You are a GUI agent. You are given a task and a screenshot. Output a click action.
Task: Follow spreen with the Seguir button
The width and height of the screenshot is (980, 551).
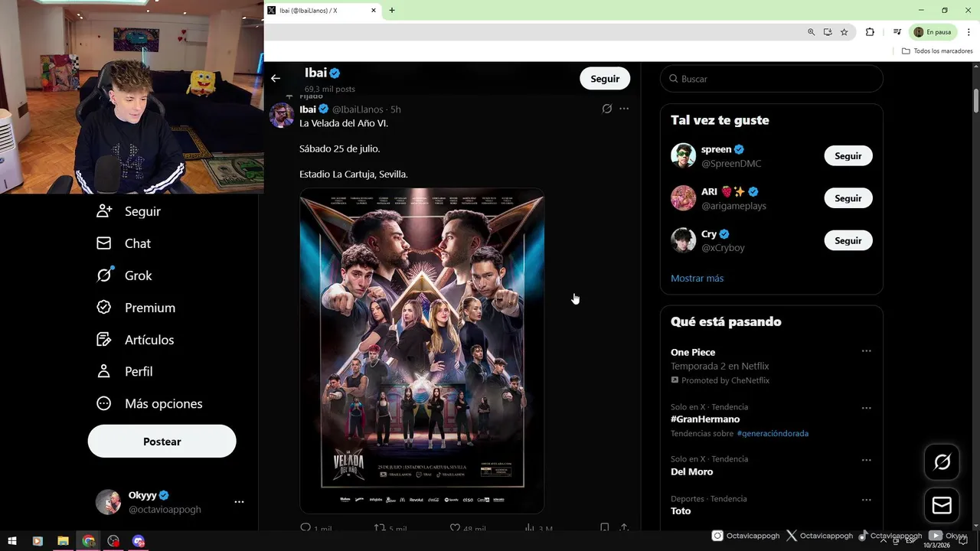tap(848, 156)
